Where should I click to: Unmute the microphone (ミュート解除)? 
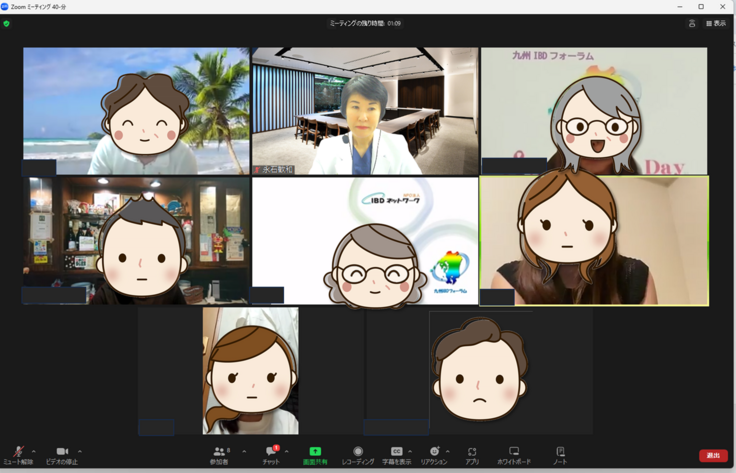pos(18,453)
